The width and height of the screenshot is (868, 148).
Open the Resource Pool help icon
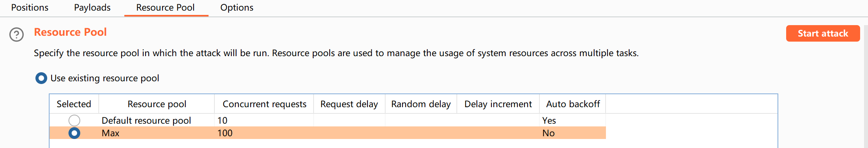(17, 35)
